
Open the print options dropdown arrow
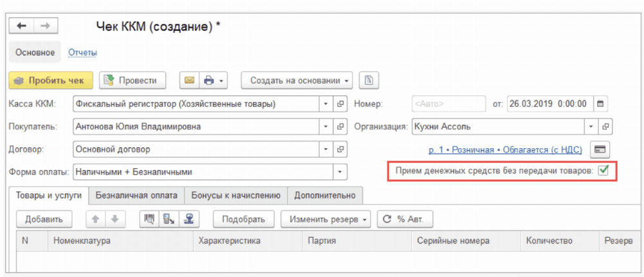222,81
